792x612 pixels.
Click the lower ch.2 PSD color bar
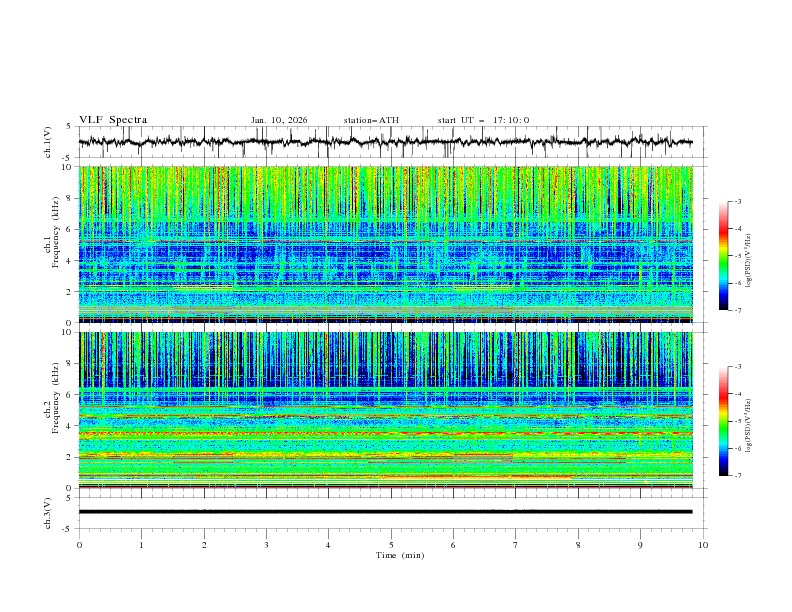[723, 421]
